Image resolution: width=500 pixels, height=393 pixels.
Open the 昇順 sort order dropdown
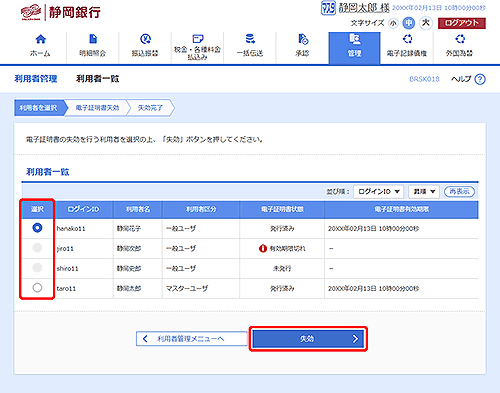[424, 192]
